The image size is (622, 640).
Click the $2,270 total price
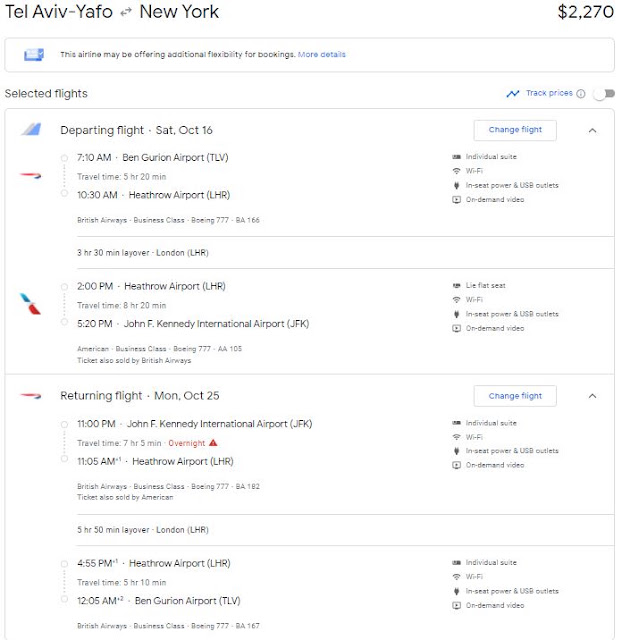tap(585, 11)
